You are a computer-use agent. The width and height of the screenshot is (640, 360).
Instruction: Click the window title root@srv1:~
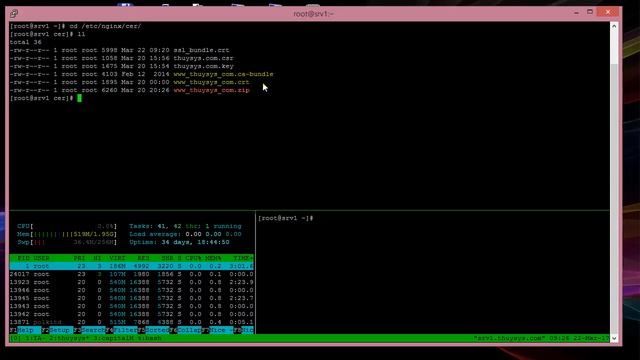(313, 13)
